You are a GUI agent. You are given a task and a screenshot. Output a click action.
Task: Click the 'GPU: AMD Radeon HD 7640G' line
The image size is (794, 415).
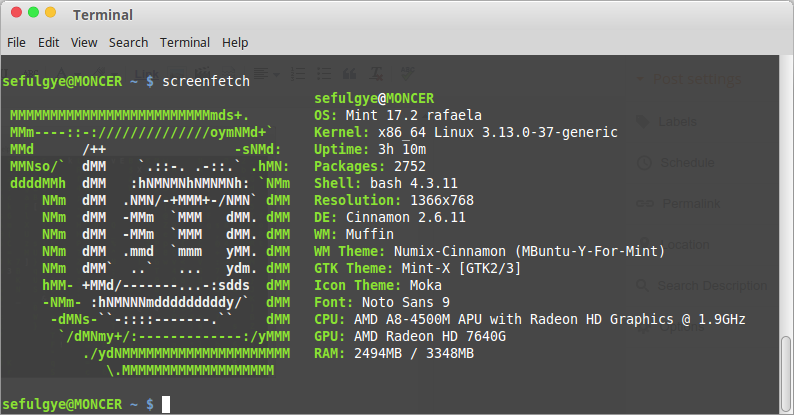point(410,337)
